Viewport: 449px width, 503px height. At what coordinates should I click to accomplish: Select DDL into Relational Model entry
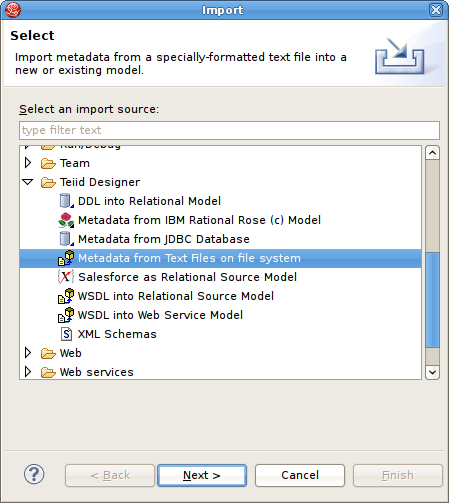pos(149,201)
